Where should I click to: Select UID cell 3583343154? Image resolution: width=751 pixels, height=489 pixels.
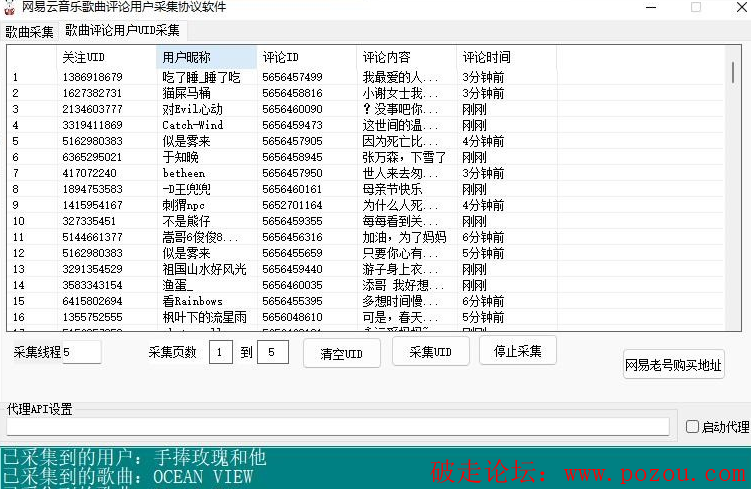click(92, 285)
